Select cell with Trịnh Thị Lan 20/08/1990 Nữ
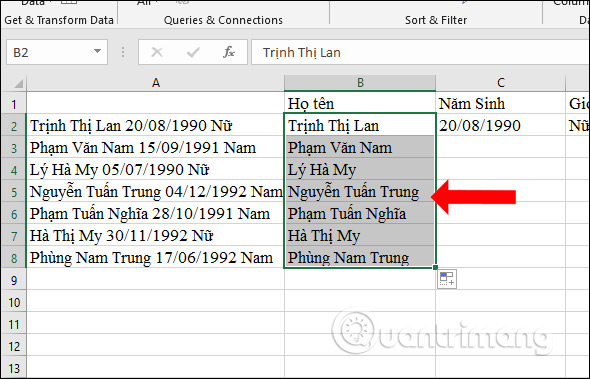Viewport: 590px width, 379px height. [x=155, y=126]
